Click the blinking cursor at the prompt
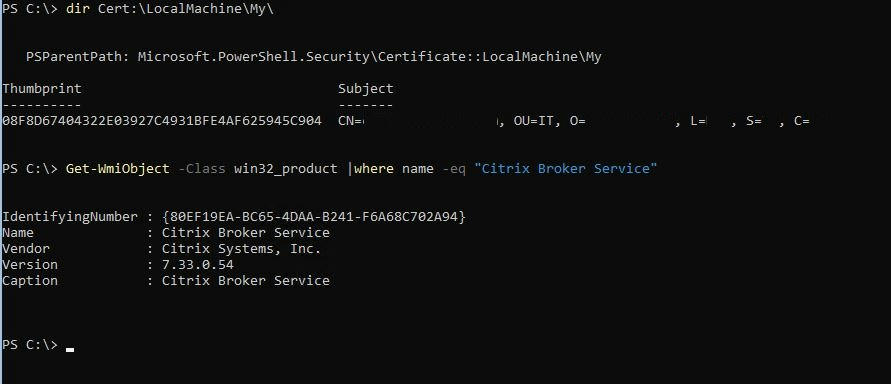Viewport: 891px width, 384px height. pyautogui.click(x=70, y=350)
